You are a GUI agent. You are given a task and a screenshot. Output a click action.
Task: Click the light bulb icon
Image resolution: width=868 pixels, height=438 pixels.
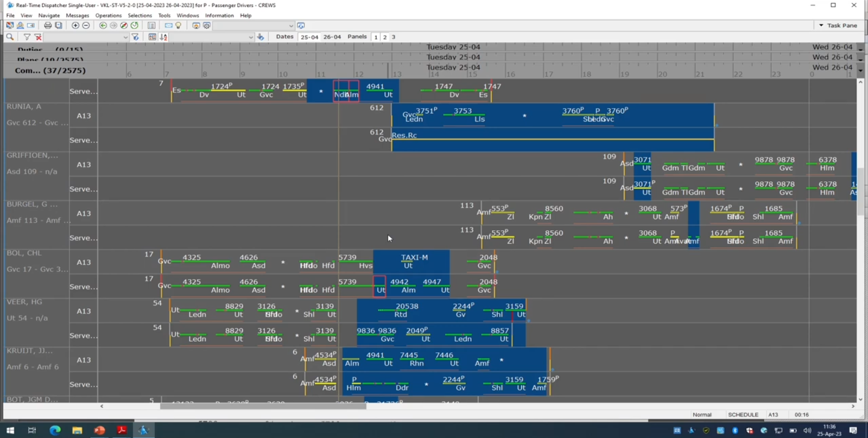pyautogui.click(x=179, y=26)
